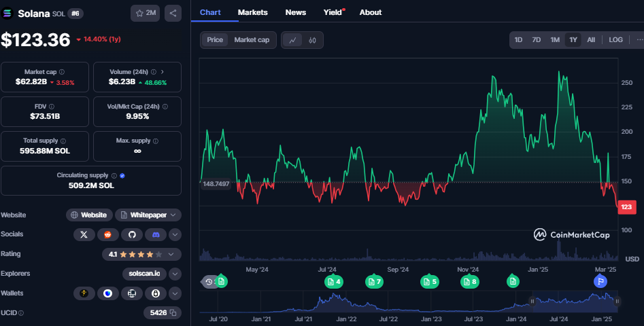Open Volume (24h) details arrow
The height and width of the screenshot is (326, 644).
(163, 72)
